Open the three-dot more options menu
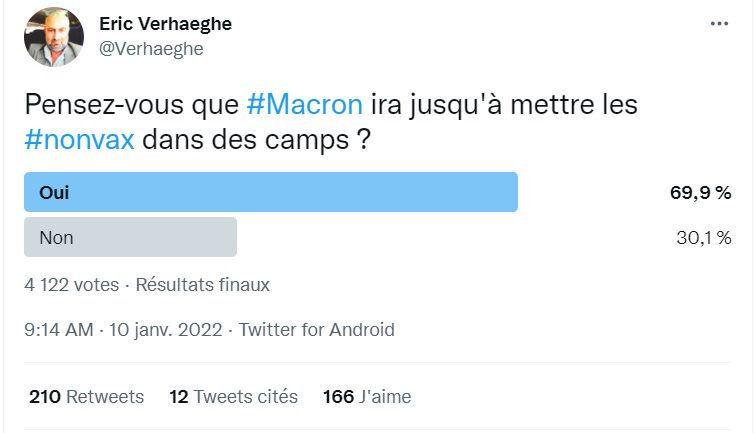 coord(719,24)
